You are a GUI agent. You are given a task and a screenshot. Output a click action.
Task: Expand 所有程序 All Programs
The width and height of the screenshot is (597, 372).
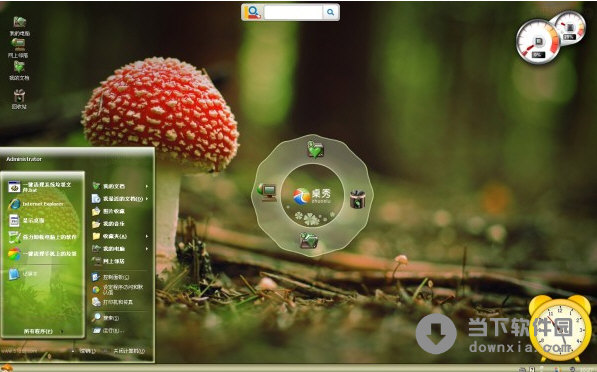(43, 331)
